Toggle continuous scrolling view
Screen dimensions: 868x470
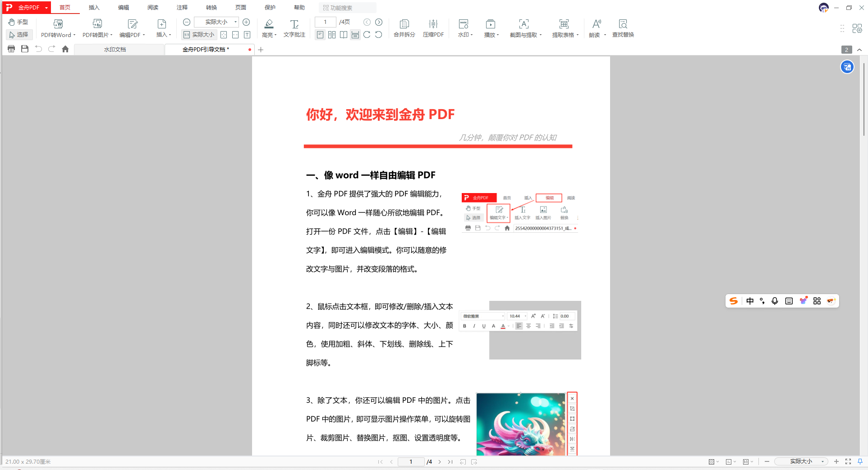tap(355, 35)
